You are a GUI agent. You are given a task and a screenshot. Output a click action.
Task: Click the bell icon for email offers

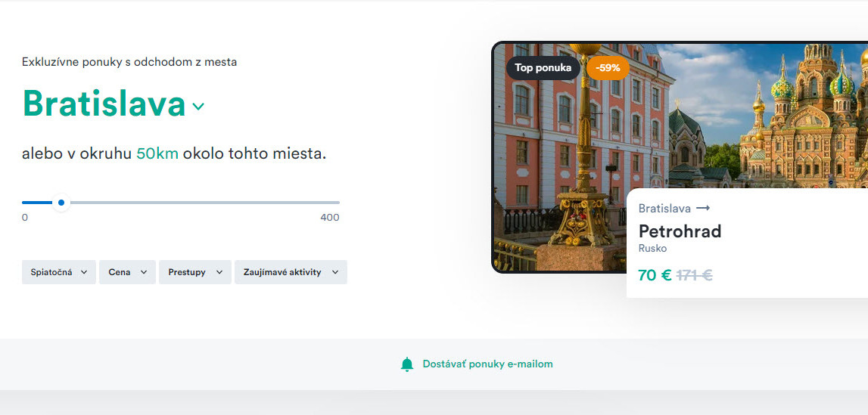pyautogui.click(x=407, y=364)
